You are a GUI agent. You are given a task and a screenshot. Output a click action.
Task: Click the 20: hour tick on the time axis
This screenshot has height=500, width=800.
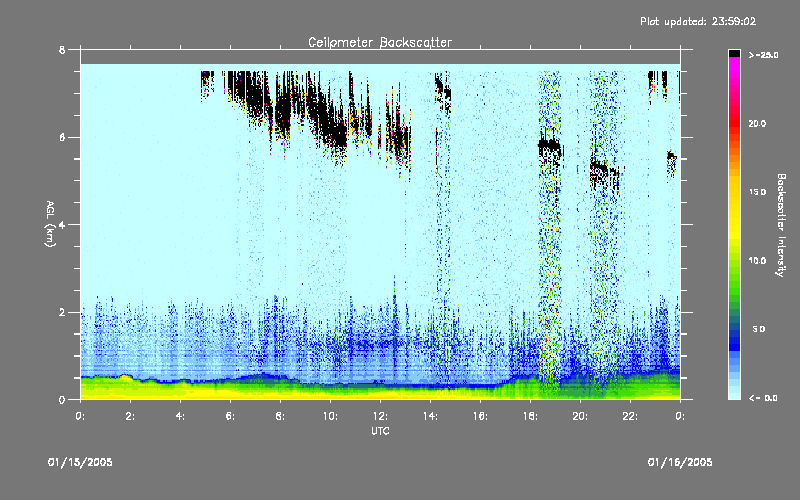[x=580, y=416]
